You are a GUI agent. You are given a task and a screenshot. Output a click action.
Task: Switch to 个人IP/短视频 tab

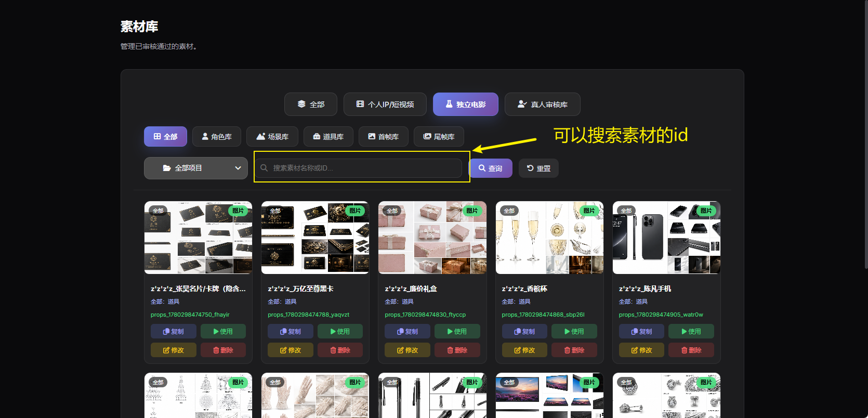[385, 104]
